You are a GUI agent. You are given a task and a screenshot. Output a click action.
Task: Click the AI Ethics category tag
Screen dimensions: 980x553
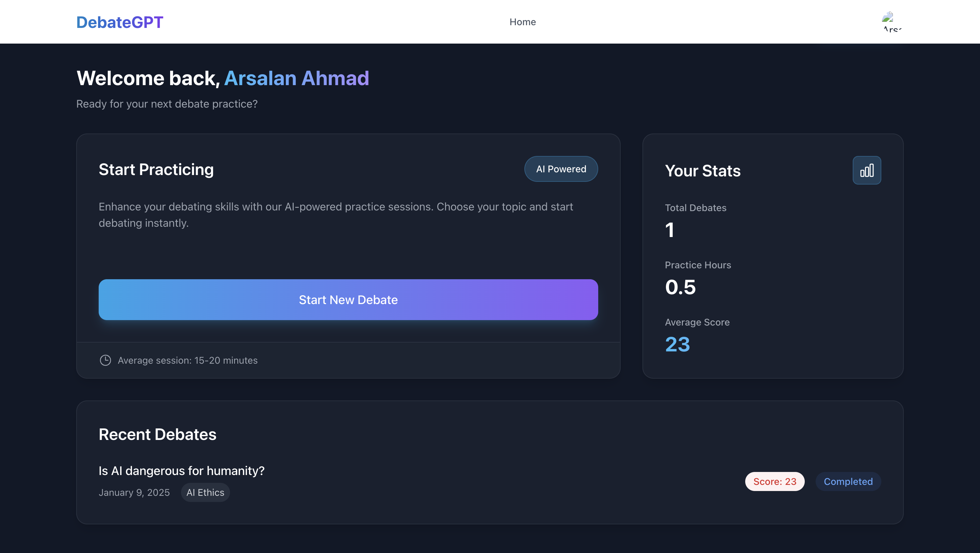click(205, 492)
